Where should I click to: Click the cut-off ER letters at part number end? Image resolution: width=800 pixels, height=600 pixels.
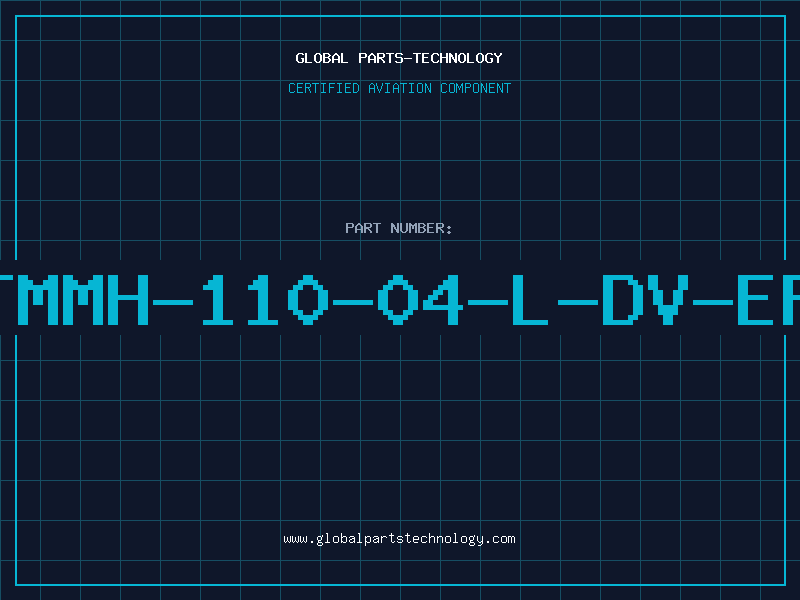pos(769,300)
